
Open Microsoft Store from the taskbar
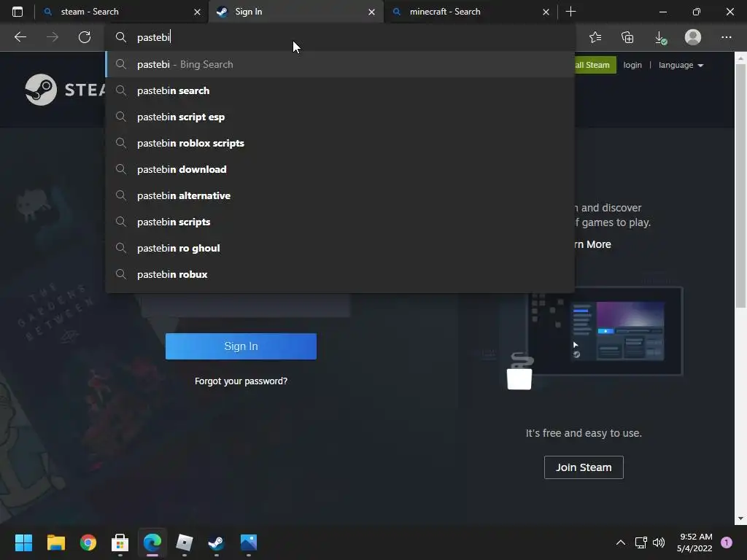120,542
